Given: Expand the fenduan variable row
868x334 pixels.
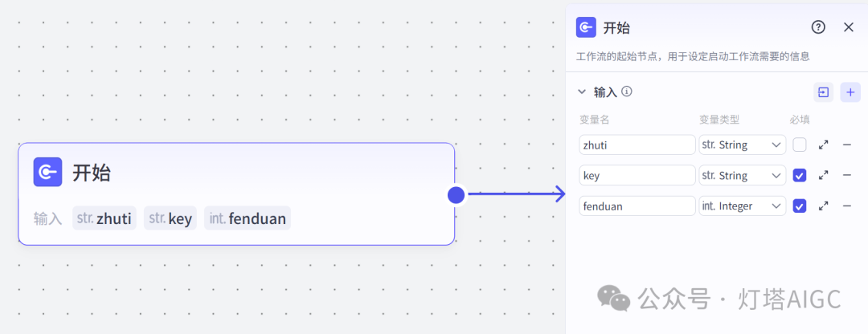Looking at the screenshot, I should 823,206.
